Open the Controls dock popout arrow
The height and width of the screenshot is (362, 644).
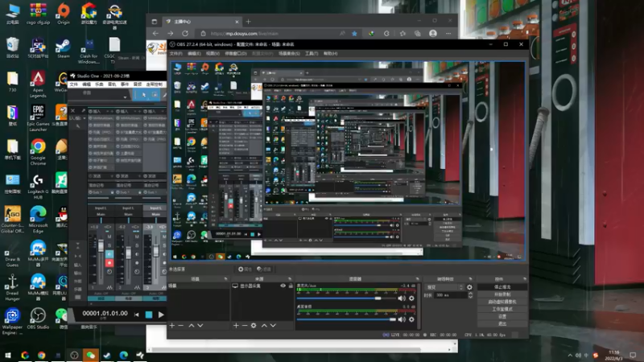coord(525,278)
